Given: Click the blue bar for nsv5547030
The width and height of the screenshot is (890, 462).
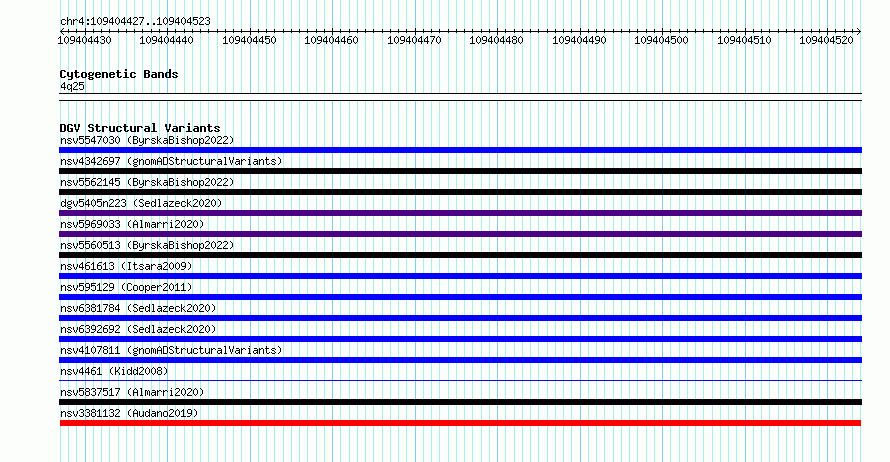Looking at the screenshot, I should (460, 150).
